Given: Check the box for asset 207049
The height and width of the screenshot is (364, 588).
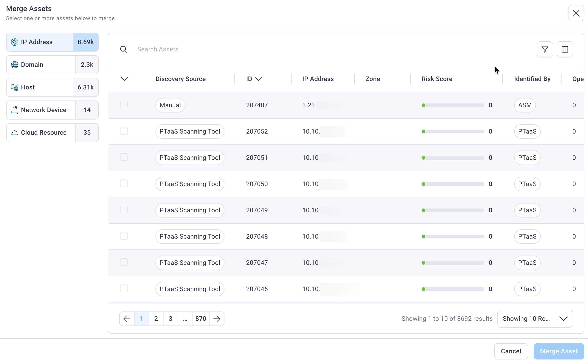Looking at the screenshot, I should [124, 209].
